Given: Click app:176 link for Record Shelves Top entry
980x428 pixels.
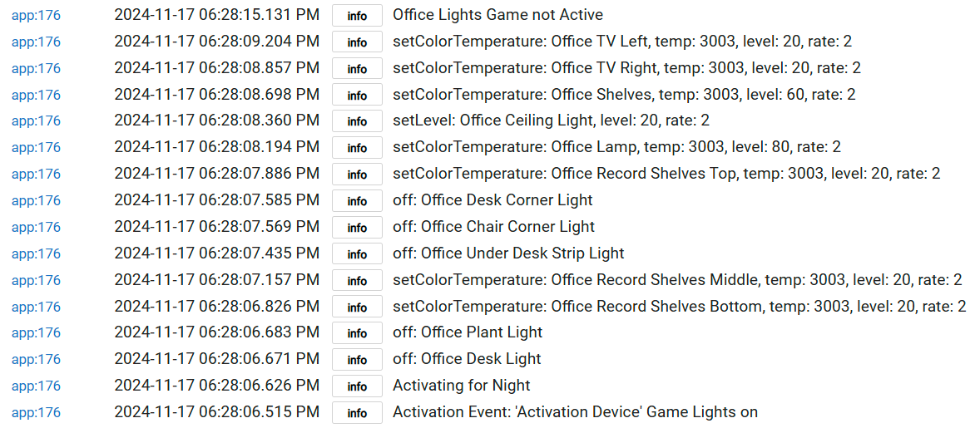Looking at the screenshot, I should [x=36, y=174].
